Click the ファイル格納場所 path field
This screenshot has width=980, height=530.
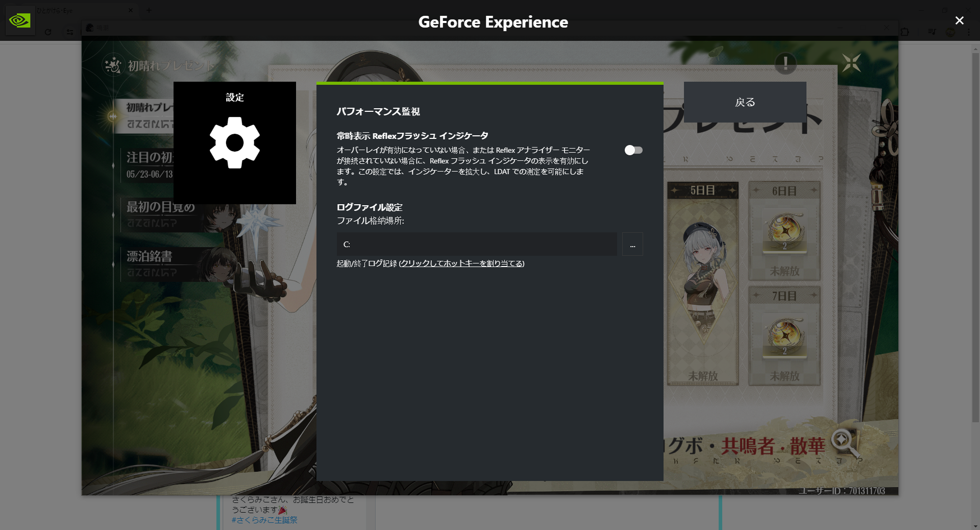pos(476,245)
